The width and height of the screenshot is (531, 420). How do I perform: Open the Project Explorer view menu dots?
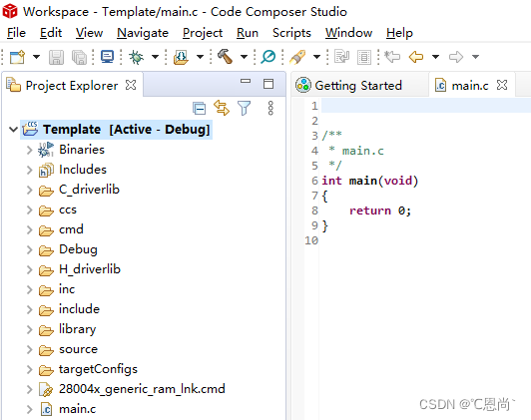pos(270,108)
